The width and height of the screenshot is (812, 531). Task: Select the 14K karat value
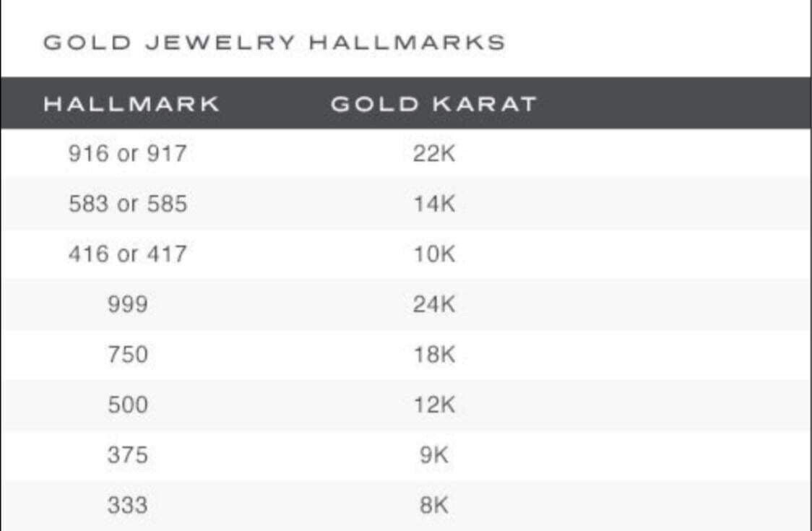point(433,204)
